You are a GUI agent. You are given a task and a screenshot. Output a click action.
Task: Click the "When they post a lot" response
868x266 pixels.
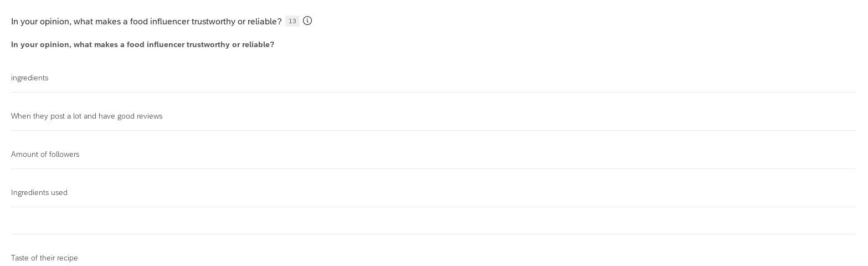pos(86,116)
